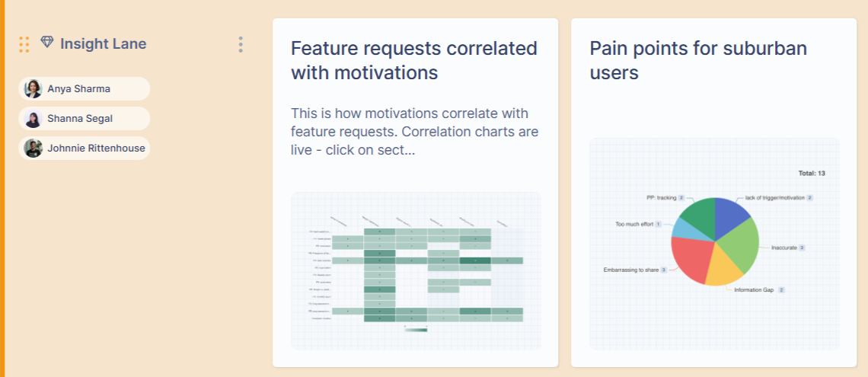The image size is (868, 377).
Task: Click the diamond icon next to Insight Lane
Action: tap(47, 43)
